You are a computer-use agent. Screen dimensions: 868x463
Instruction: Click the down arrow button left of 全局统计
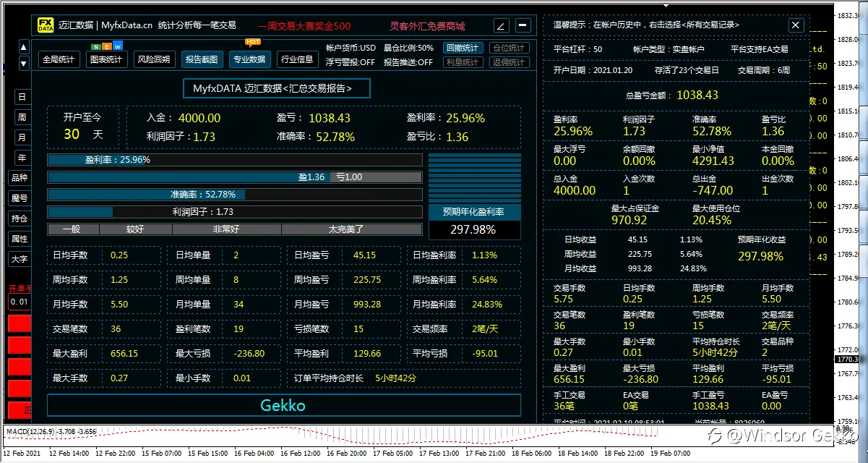point(24,62)
